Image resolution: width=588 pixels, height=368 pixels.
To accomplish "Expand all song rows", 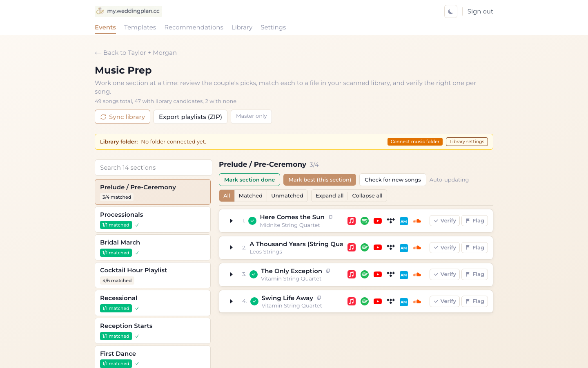I will point(330,195).
